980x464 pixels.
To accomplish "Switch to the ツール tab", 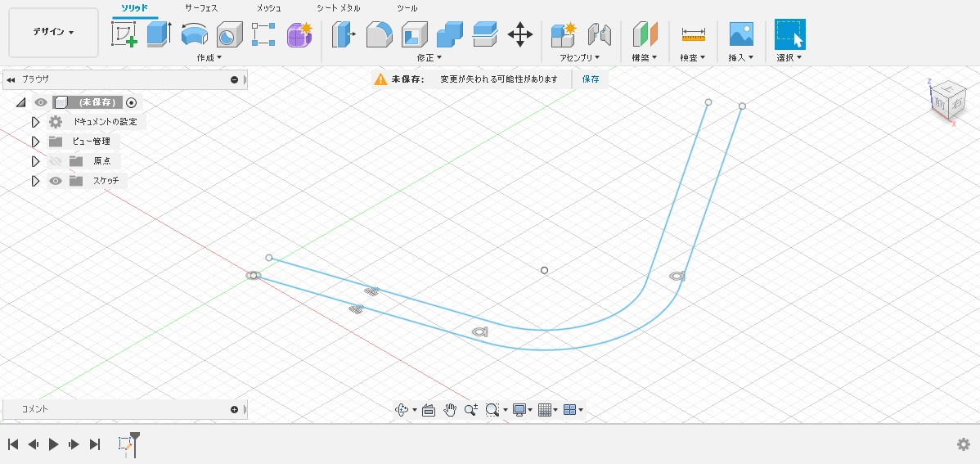I will coord(407,8).
